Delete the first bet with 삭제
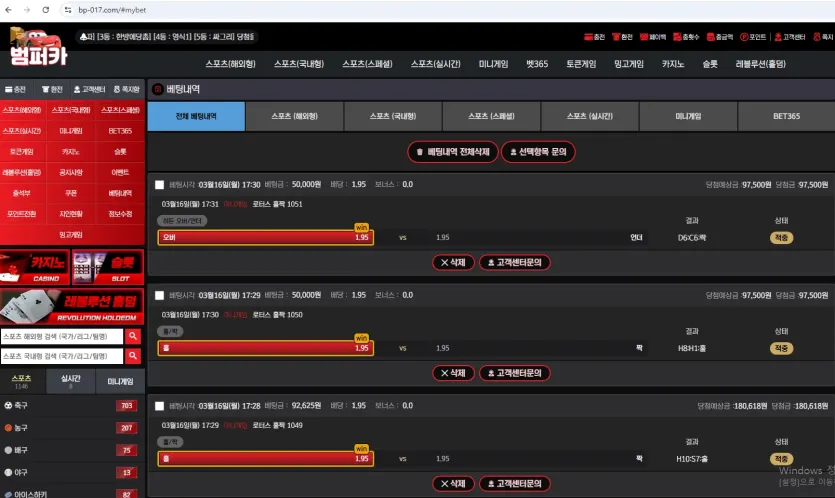 (x=453, y=263)
